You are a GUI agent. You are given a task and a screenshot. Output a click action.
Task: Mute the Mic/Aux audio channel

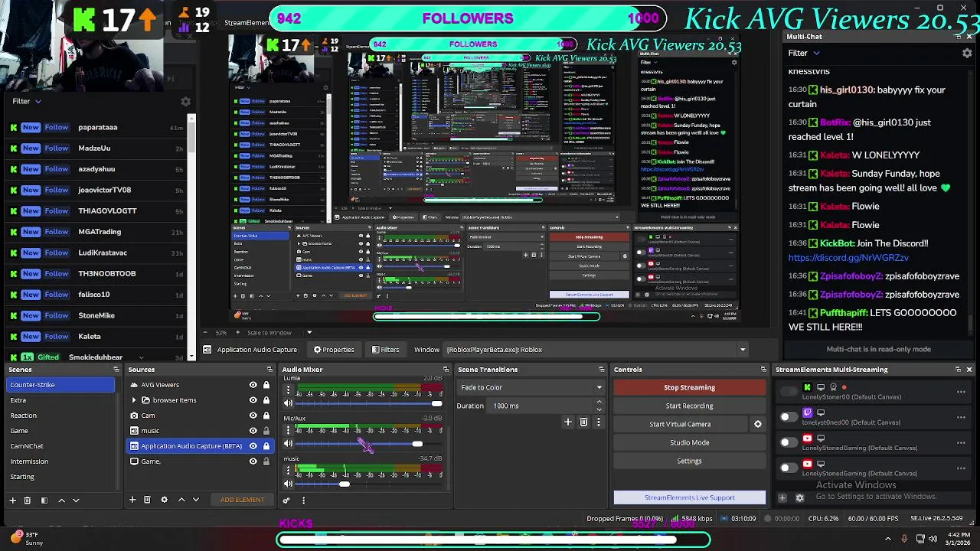pyautogui.click(x=289, y=444)
